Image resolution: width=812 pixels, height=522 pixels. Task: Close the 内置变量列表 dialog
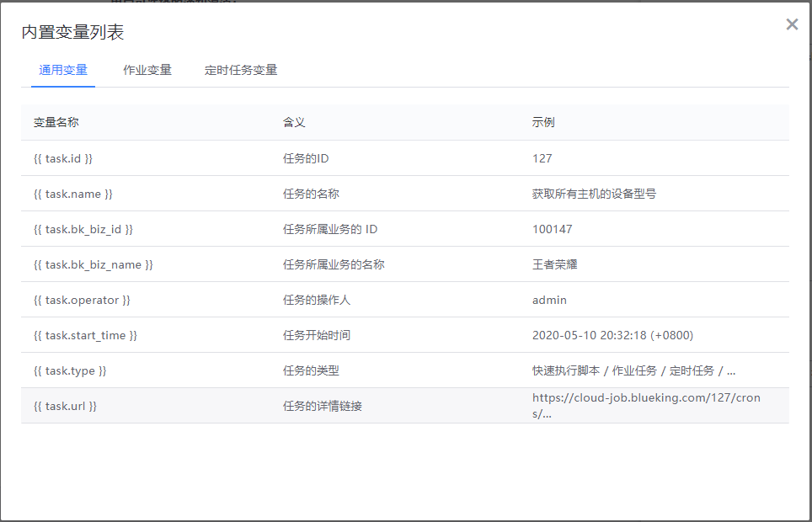792,24
